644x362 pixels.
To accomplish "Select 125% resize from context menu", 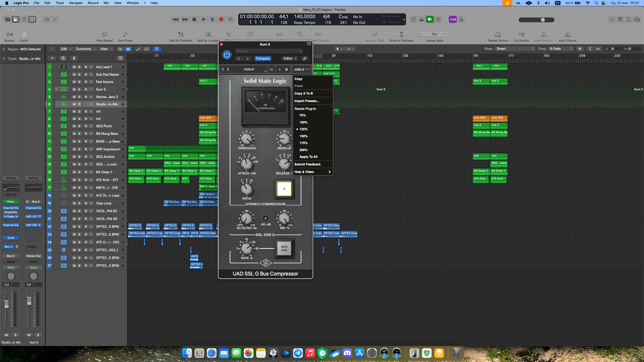I will coord(304,129).
